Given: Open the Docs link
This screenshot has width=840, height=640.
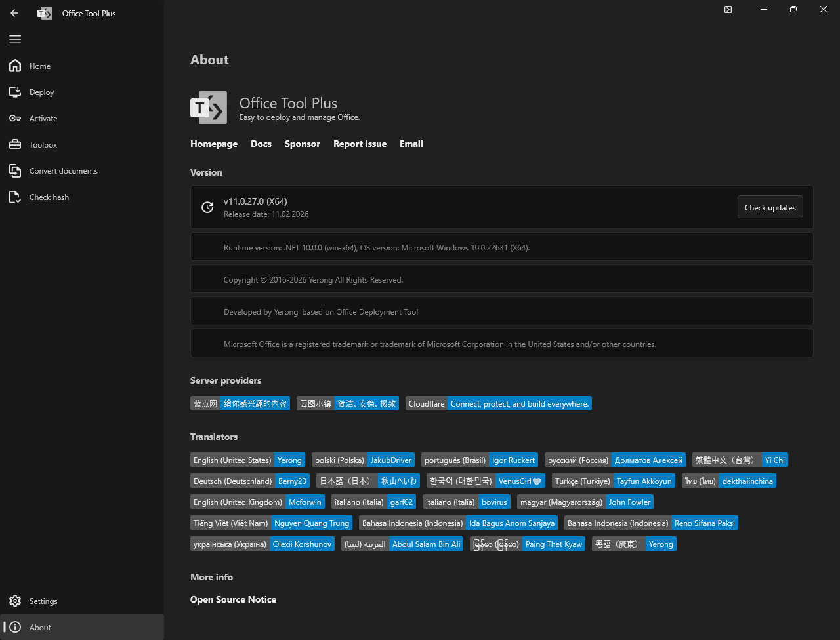Looking at the screenshot, I should tap(261, 144).
